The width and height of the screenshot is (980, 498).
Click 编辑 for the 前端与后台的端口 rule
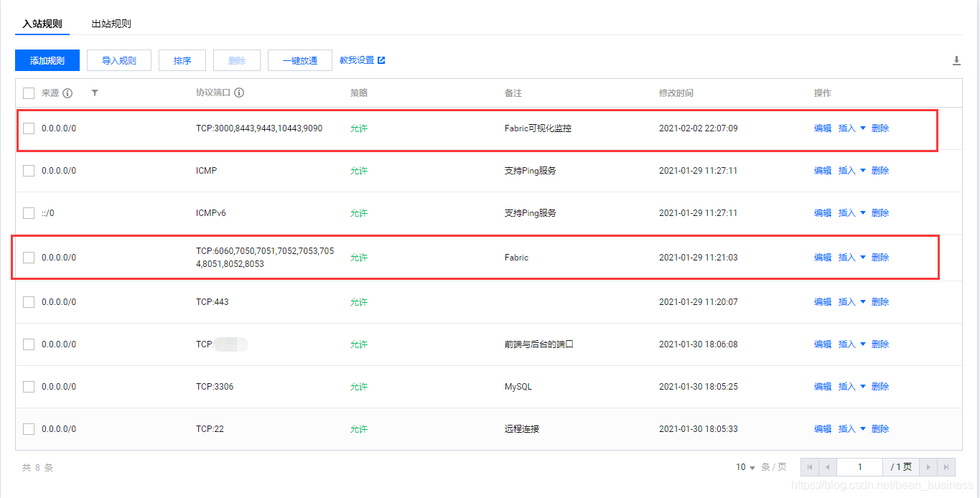click(x=823, y=344)
